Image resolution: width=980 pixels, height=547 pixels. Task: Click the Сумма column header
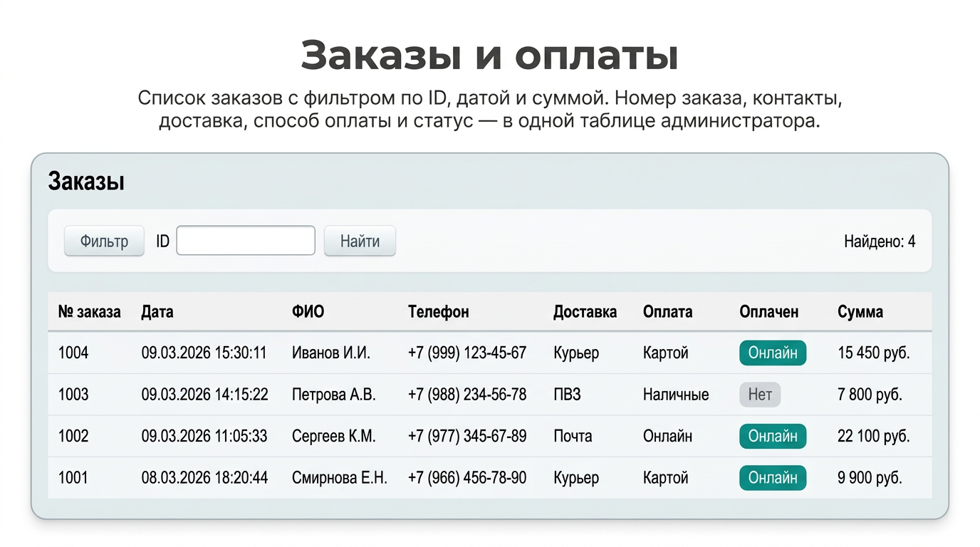[860, 312]
